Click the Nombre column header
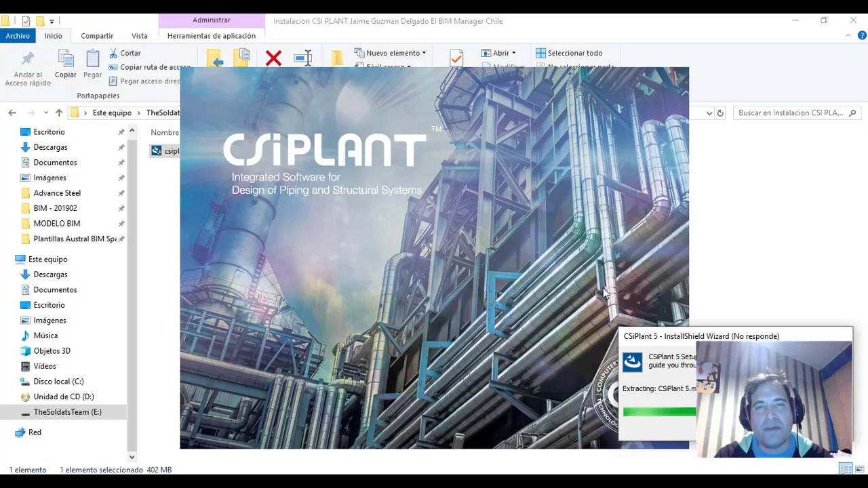This screenshot has width=868, height=488. pyautogui.click(x=165, y=133)
